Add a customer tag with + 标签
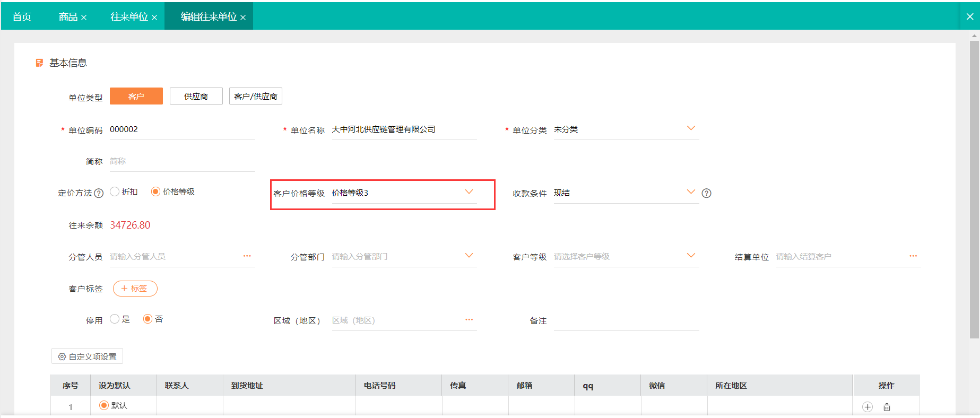Viewport: 980px width, 418px height. (135, 289)
